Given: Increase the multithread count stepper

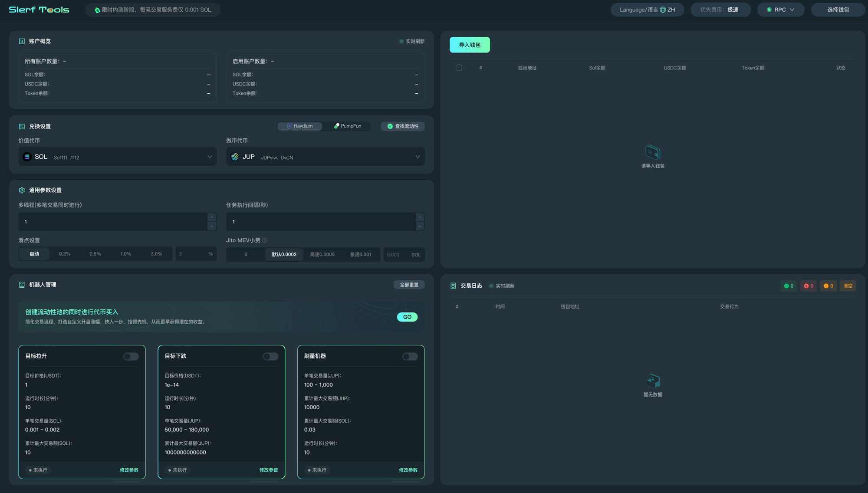Looking at the screenshot, I should click(x=212, y=217).
